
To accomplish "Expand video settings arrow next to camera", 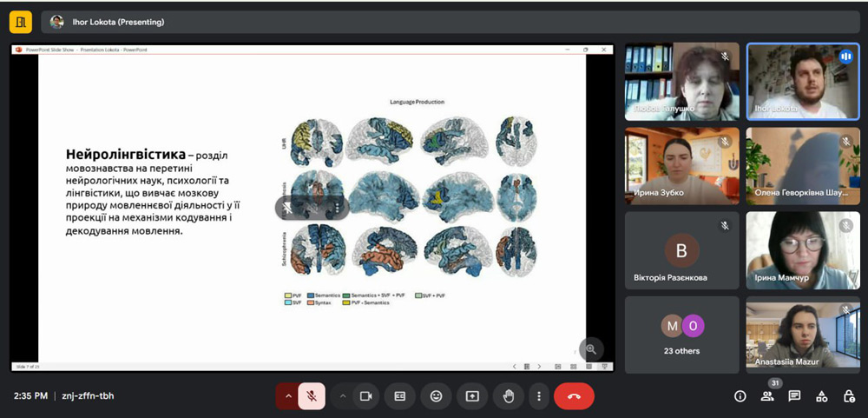I will pos(342,396).
